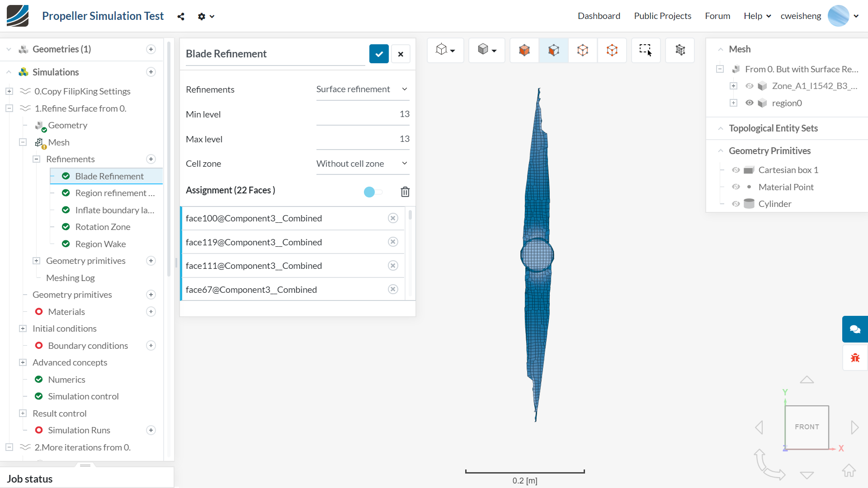868x488 pixels.
Task: Add a new refinement with plus icon
Action: [151, 159]
